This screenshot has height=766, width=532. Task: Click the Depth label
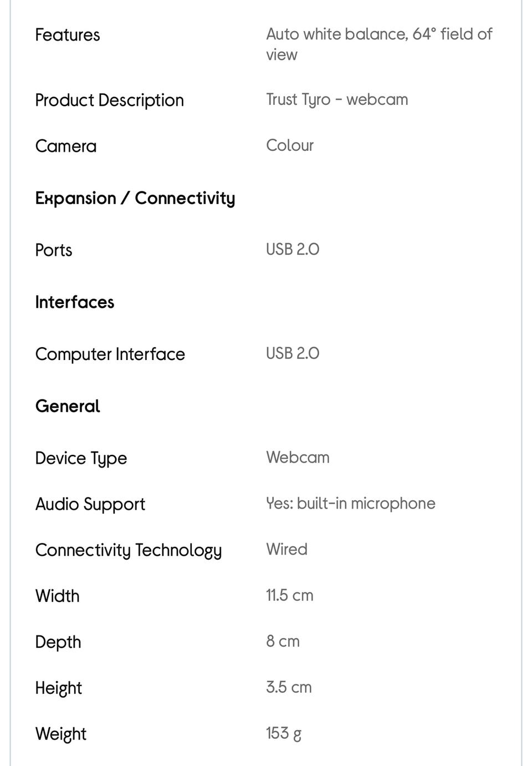pyautogui.click(x=58, y=642)
